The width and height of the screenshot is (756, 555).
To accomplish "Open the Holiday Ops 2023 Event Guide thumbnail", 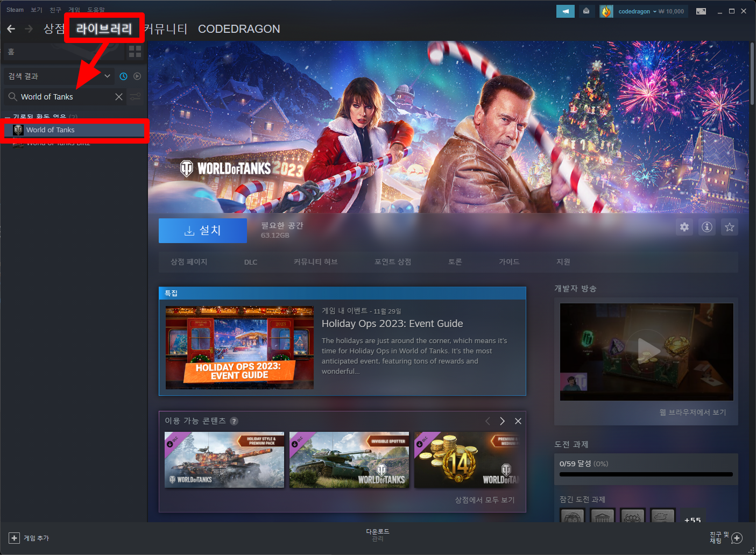I will [239, 347].
